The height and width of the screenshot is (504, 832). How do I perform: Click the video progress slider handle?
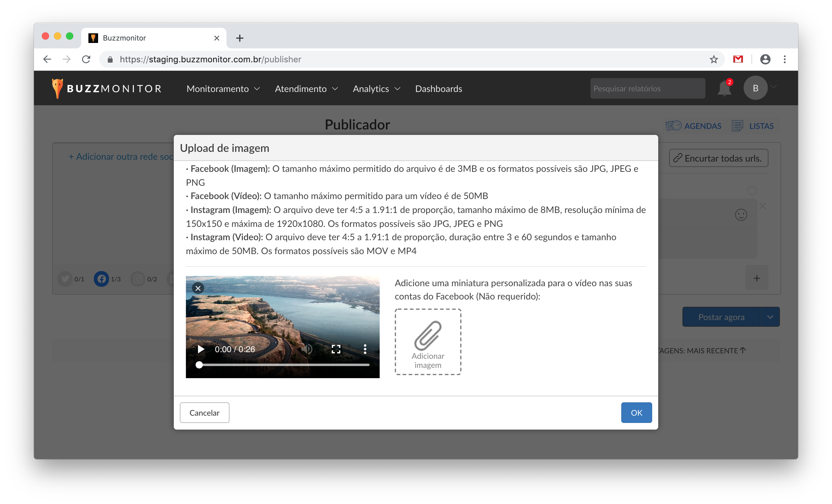coord(199,365)
